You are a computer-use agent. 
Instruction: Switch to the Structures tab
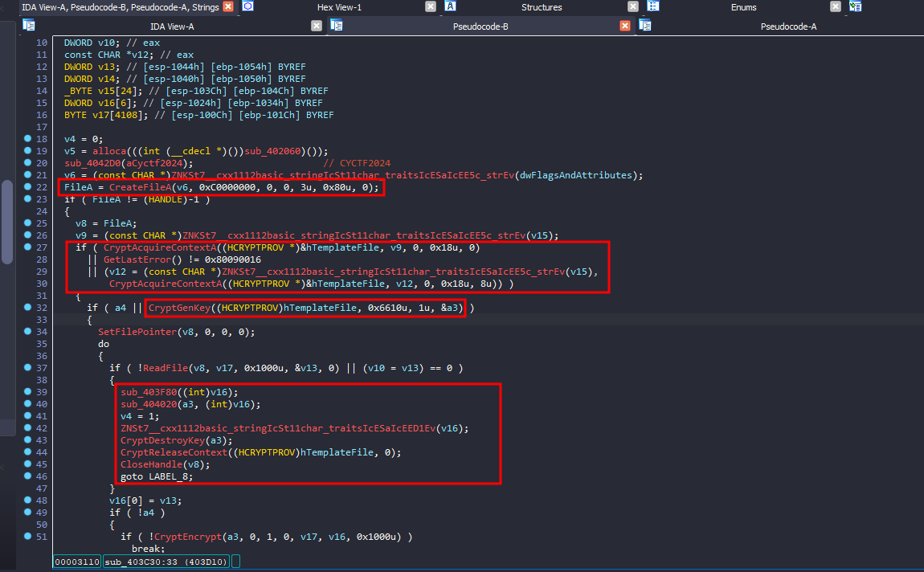(x=542, y=7)
